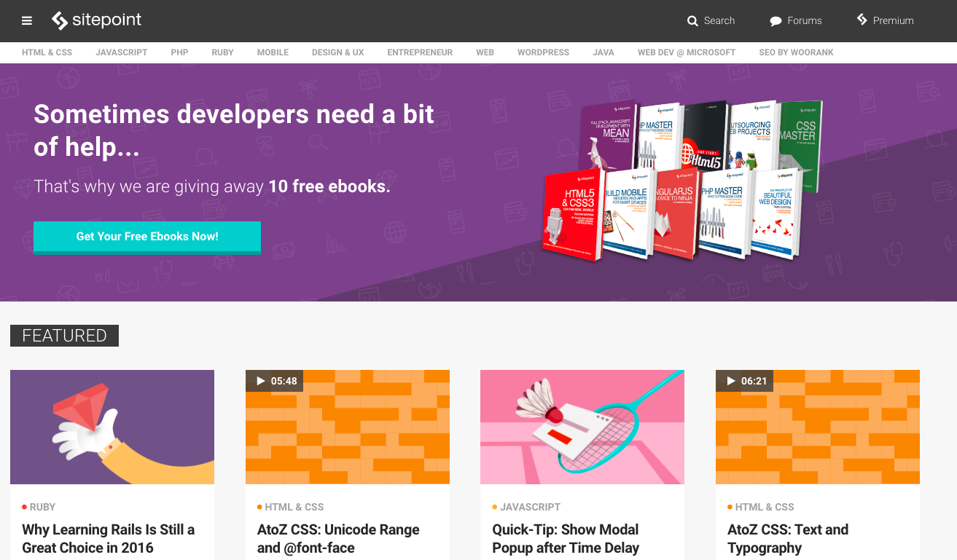
Task: Open the Design & UX section
Action: 337,52
